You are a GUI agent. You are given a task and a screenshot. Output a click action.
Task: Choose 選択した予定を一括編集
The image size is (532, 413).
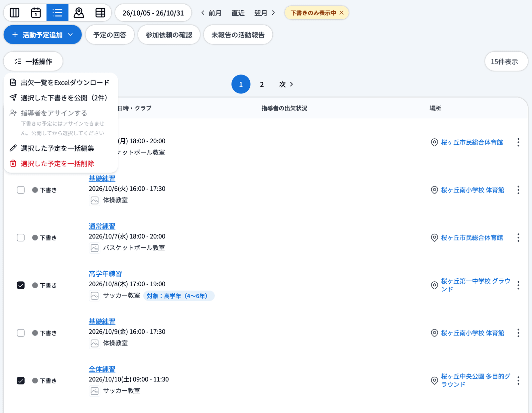pyautogui.click(x=61, y=148)
